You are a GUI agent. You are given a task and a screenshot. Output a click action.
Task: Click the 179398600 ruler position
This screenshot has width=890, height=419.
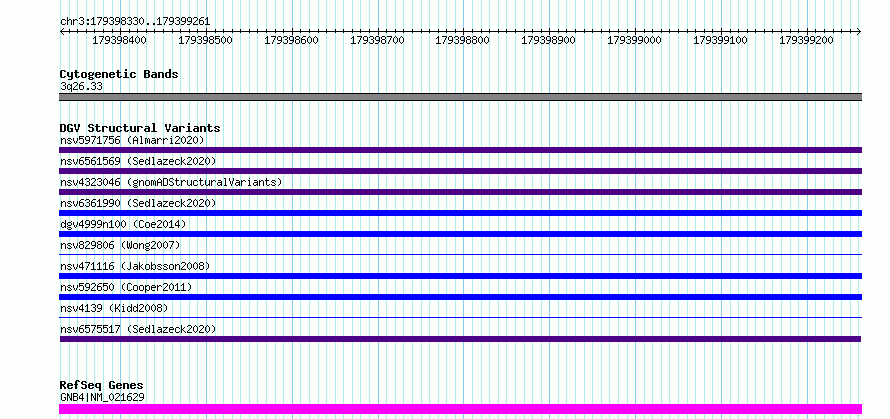(291, 41)
